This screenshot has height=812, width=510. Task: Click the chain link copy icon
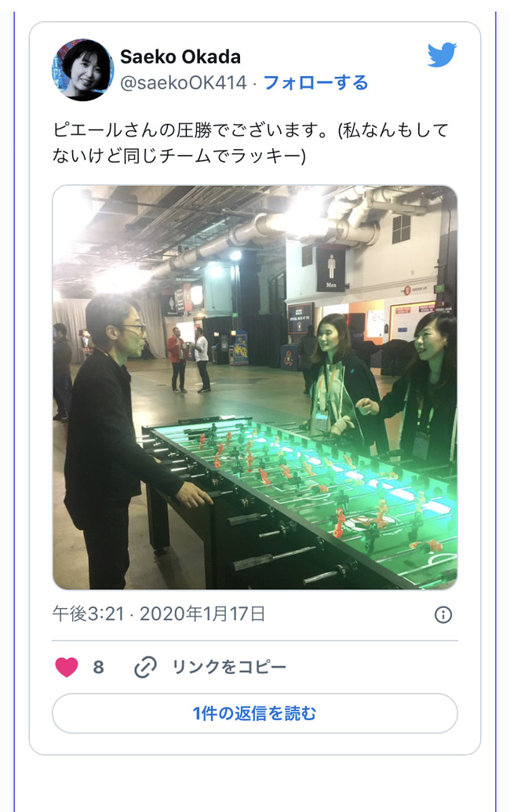145,667
